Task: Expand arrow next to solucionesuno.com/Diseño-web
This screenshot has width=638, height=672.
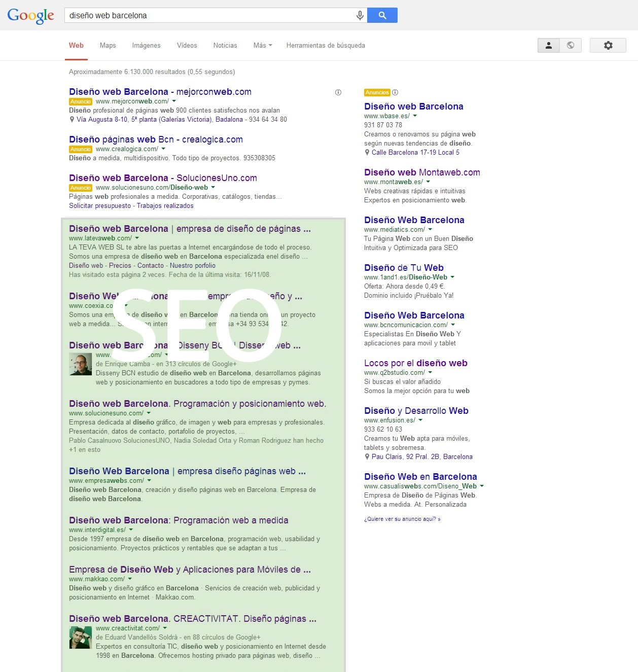Action: click(x=213, y=188)
